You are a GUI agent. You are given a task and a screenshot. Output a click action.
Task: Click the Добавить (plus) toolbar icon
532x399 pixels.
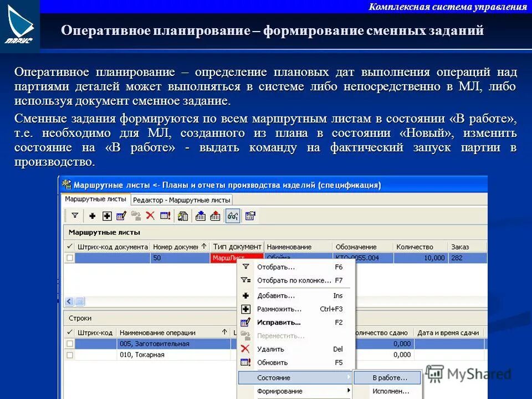92,216
